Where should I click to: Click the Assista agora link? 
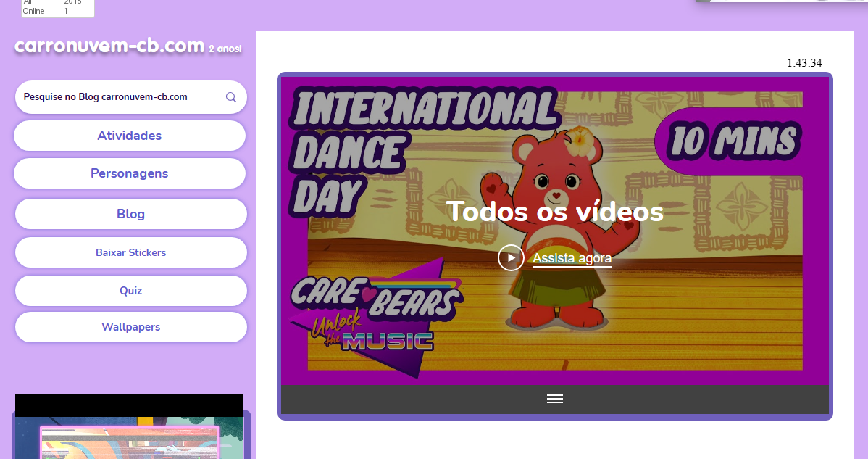click(572, 258)
